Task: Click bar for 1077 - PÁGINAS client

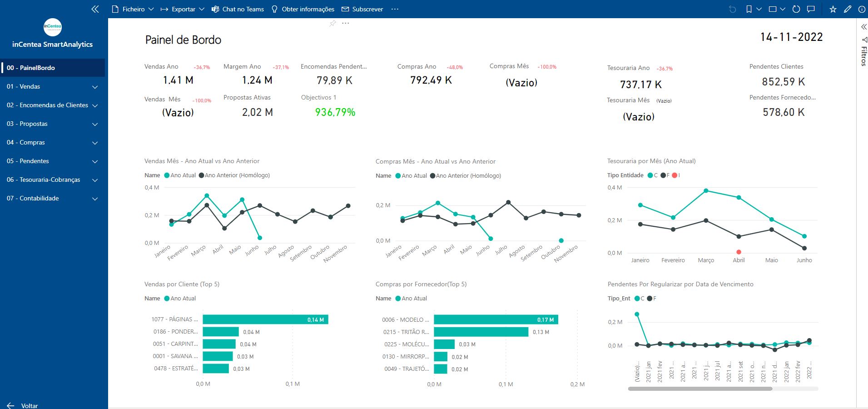Action: [x=265, y=319]
